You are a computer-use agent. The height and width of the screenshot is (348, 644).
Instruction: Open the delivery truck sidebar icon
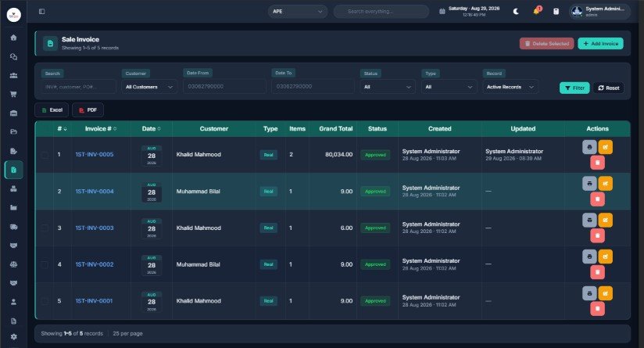[13, 227]
